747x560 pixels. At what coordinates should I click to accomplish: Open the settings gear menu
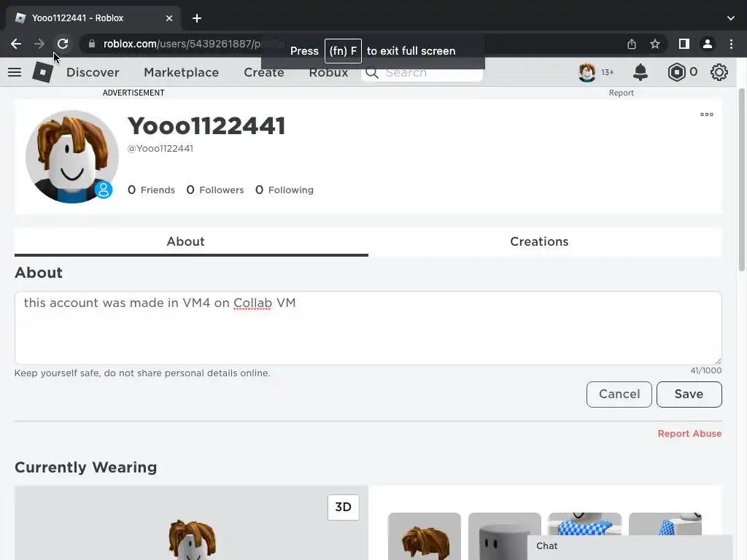pos(719,72)
